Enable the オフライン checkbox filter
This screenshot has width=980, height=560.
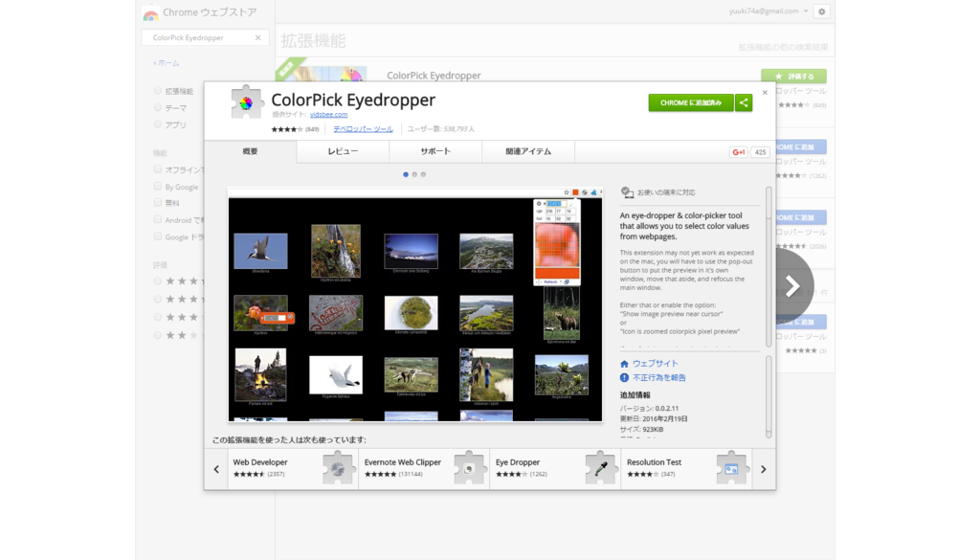click(x=158, y=169)
